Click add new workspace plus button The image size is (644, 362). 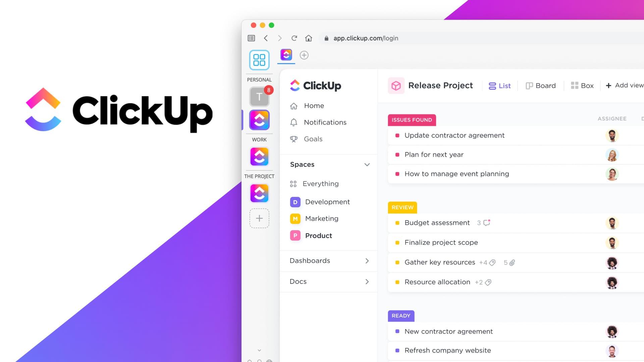point(259,218)
